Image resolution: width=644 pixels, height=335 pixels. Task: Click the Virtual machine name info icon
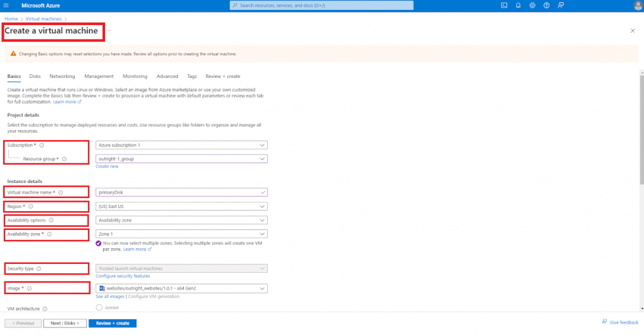tap(61, 192)
